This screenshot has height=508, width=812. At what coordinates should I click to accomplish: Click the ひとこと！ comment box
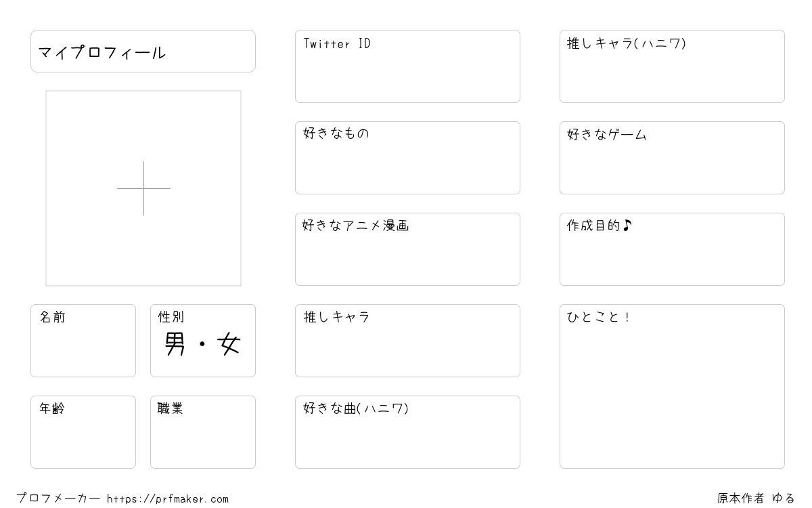pos(672,386)
